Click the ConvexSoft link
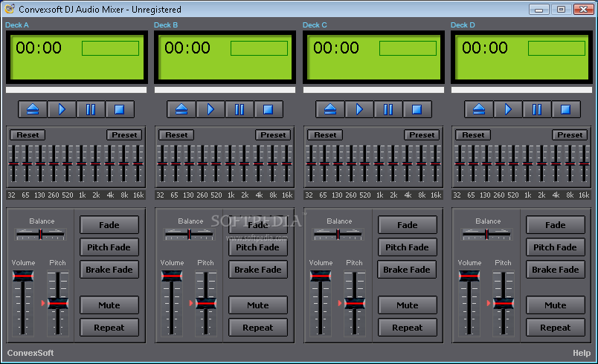 coord(30,353)
